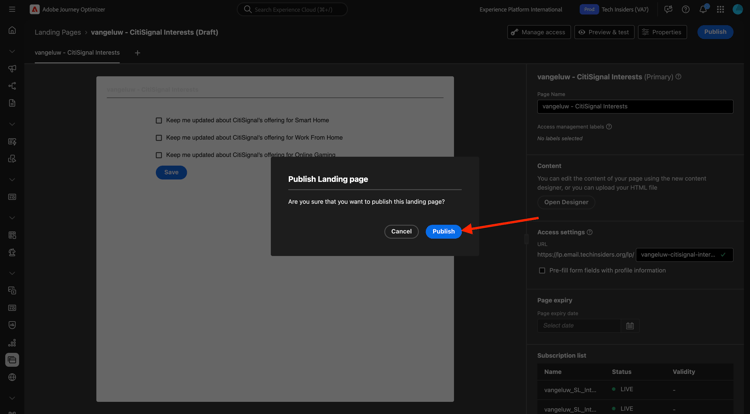750x414 pixels.
Task: Open Campaigns megaphone icon in sidebar
Action: pyautogui.click(x=12, y=68)
